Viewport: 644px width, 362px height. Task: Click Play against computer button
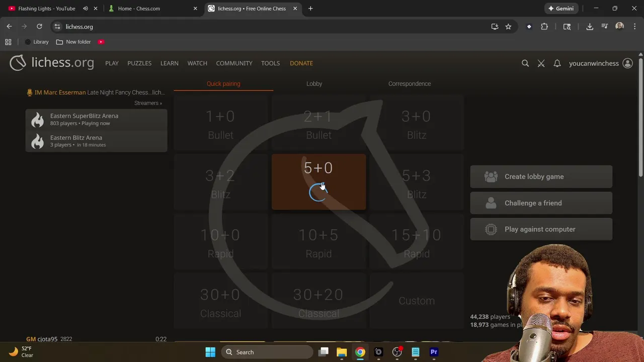541,229
